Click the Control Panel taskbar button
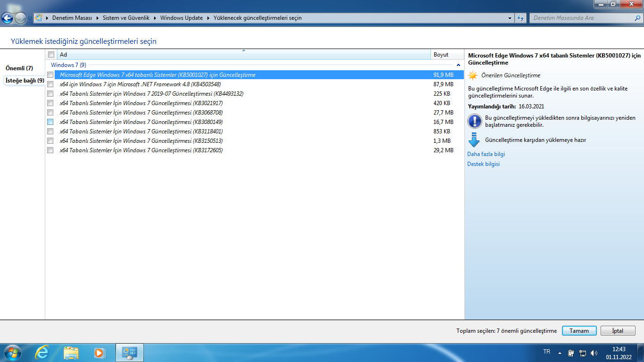 point(129,353)
